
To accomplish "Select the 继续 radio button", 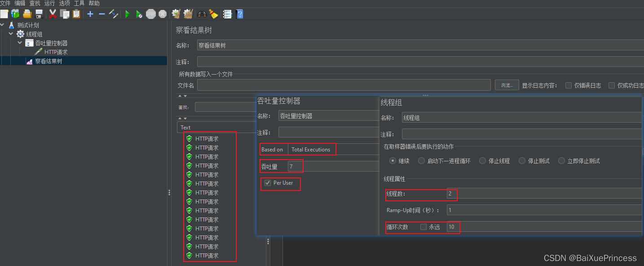I will 393,161.
